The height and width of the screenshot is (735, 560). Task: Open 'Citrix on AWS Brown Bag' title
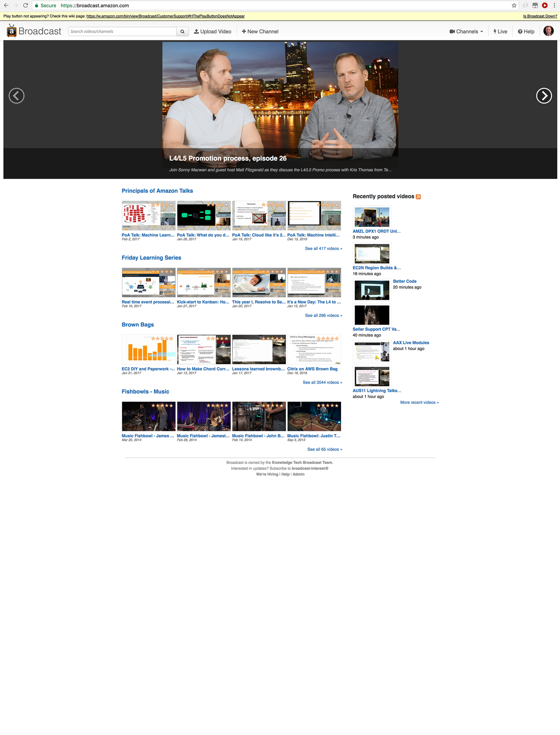312,369
